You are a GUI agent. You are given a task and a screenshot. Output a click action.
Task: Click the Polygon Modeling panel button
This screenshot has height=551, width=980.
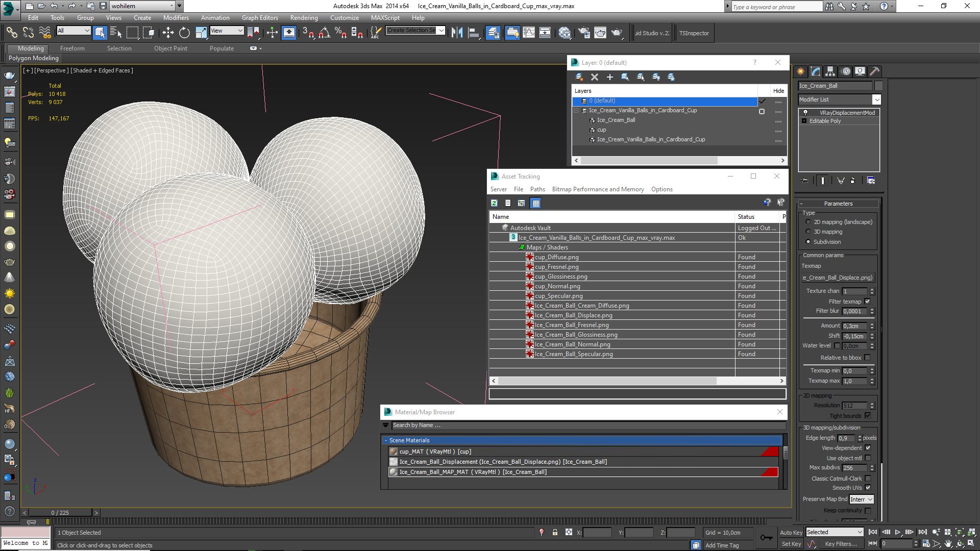pos(34,58)
